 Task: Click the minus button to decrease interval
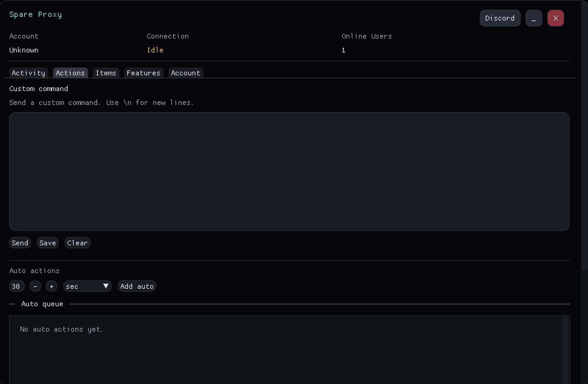35,286
